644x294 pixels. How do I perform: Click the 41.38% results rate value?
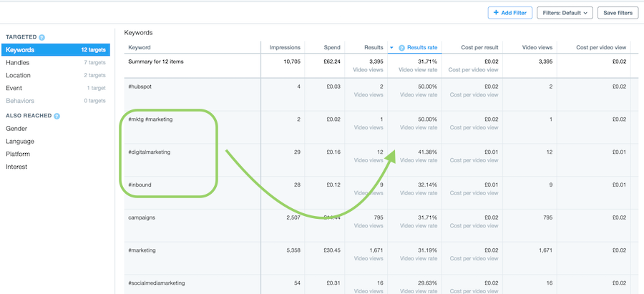pyautogui.click(x=429, y=152)
